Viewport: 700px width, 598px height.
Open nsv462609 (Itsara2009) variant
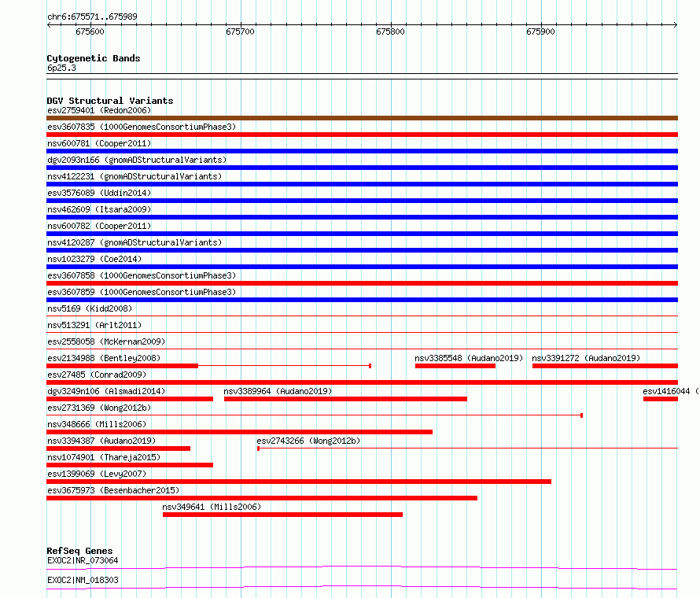[99, 209]
